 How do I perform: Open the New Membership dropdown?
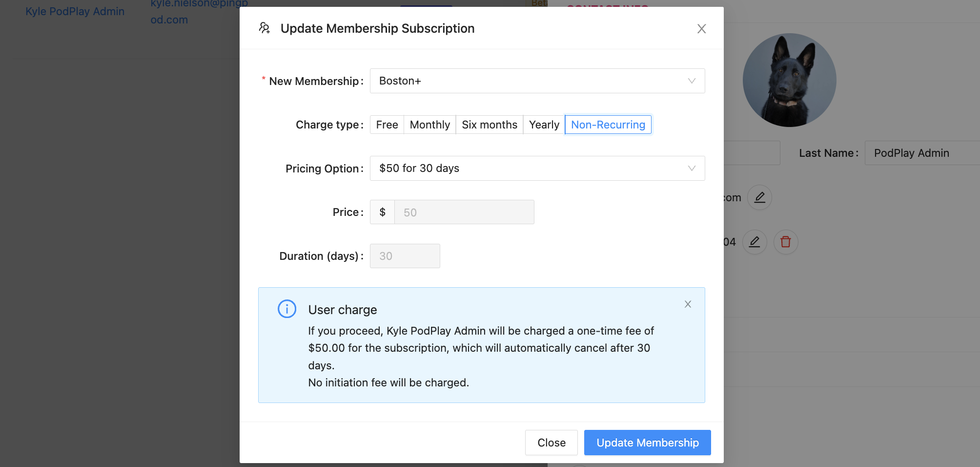click(537, 81)
